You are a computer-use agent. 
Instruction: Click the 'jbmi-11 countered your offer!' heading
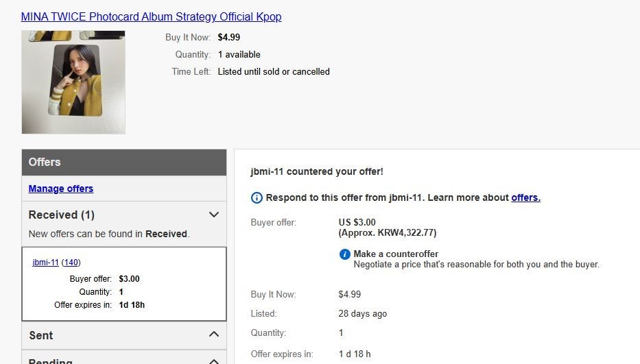tap(317, 171)
